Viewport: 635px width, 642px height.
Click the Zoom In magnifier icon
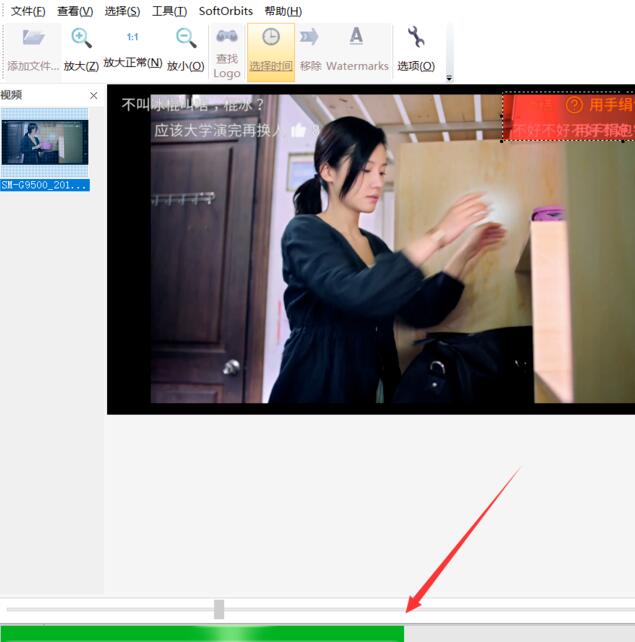click(x=81, y=39)
